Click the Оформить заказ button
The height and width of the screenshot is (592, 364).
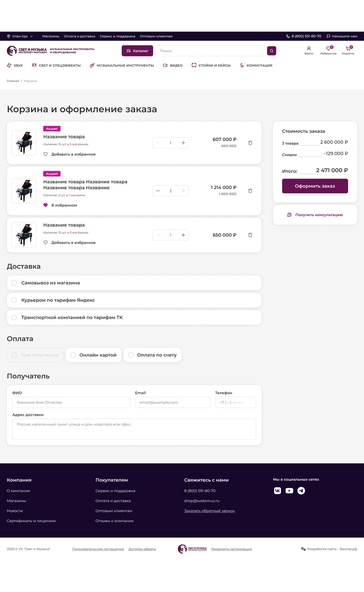[x=315, y=186]
